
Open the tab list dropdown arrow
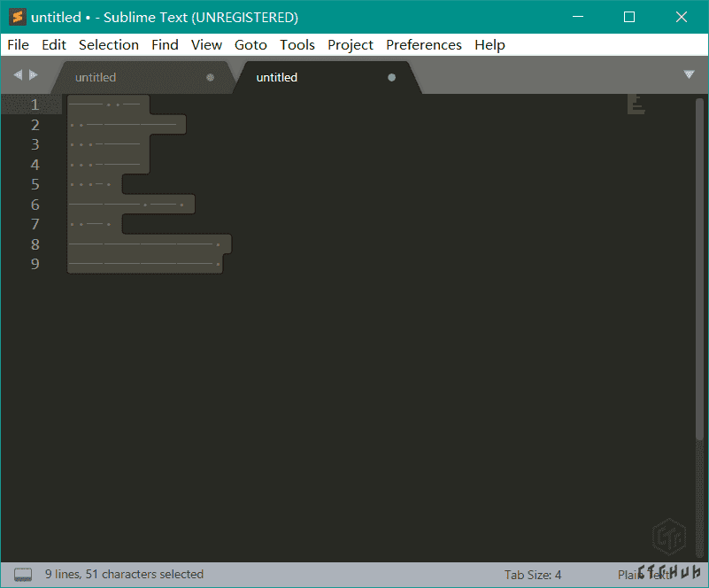689,74
